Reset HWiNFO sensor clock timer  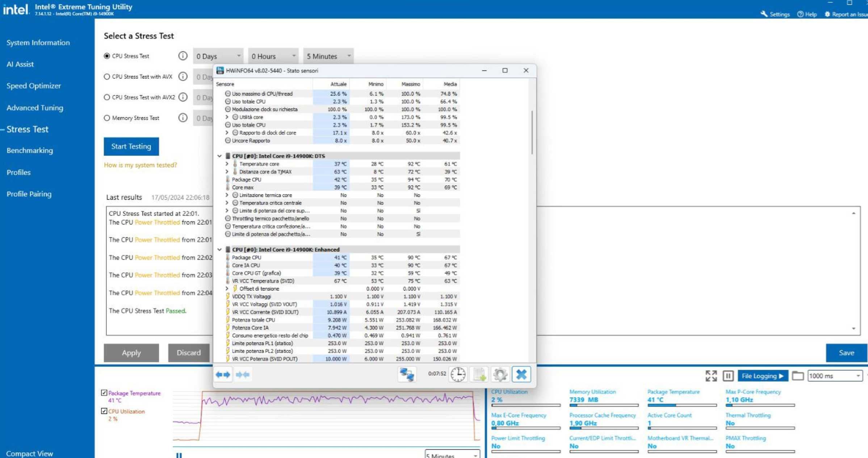tap(458, 374)
